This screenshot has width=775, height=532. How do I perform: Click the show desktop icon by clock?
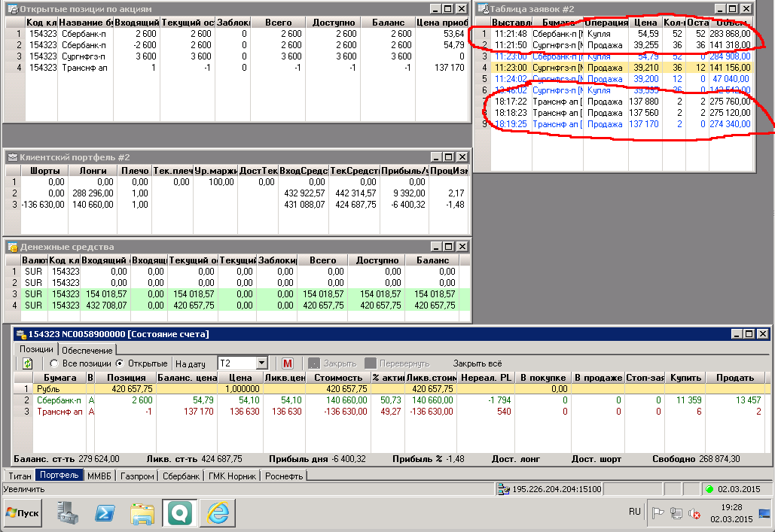point(764,513)
